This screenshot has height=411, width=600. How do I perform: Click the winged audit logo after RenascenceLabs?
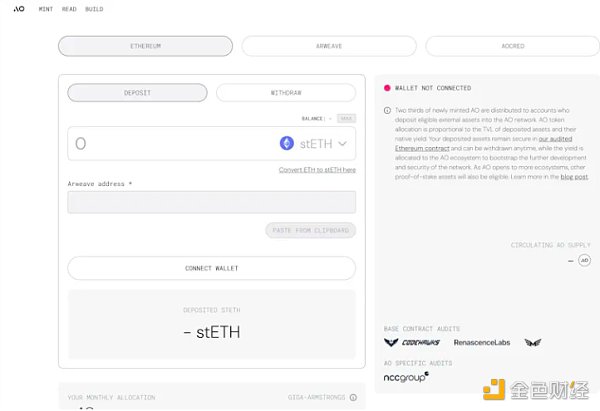(533, 342)
